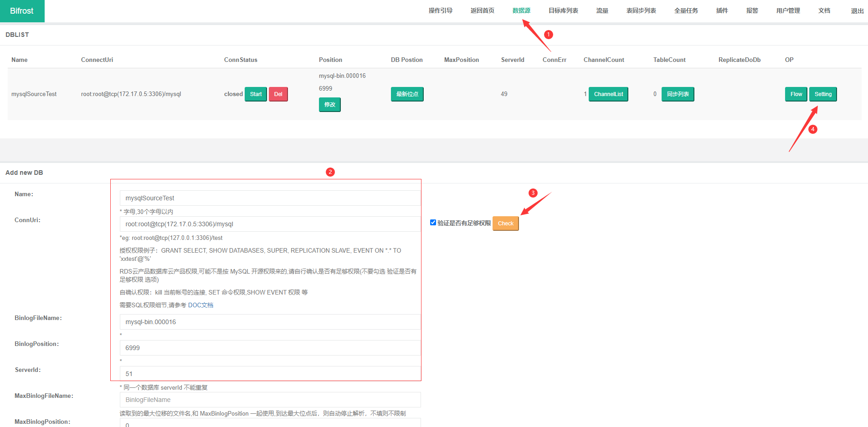Click the ConnStatus column header
Image resolution: width=868 pixels, height=427 pixels.
click(241, 60)
